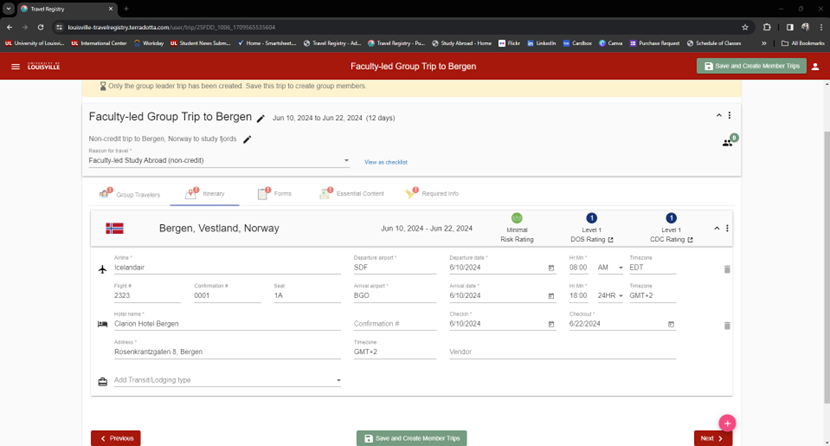The width and height of the screenshot is (830, 446).
Task: Open Add Transit/Lodging type dropdown
Action: coord(227,380)
